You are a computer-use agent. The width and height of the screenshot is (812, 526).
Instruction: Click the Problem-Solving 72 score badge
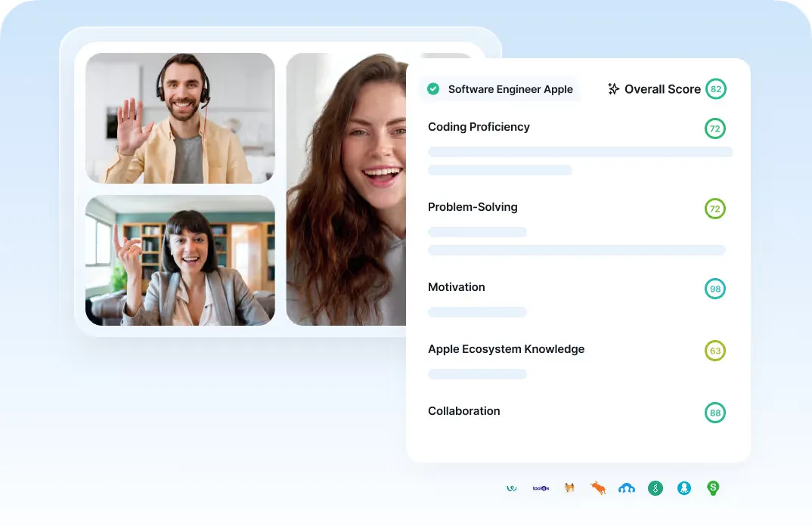[x=714, y=209]
